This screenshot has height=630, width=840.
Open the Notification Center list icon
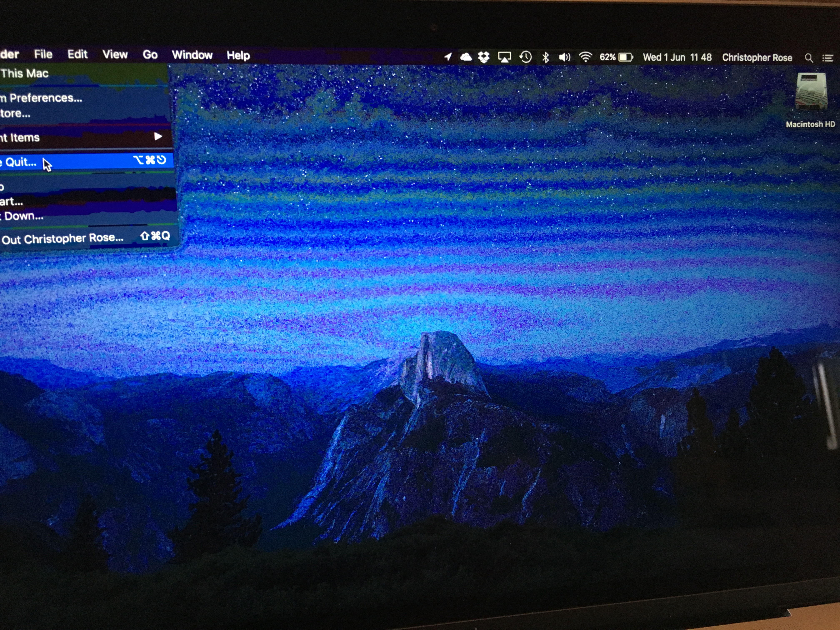[x=828, y=58]
